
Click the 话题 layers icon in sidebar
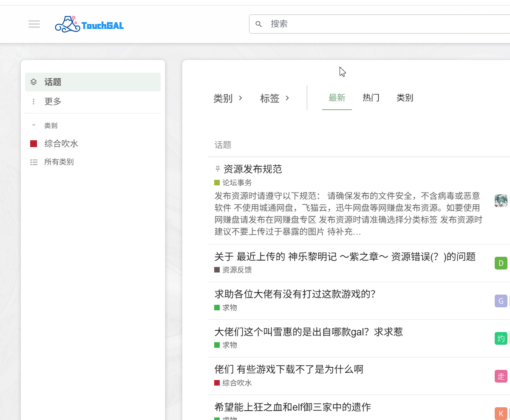(x=34, y=82)
